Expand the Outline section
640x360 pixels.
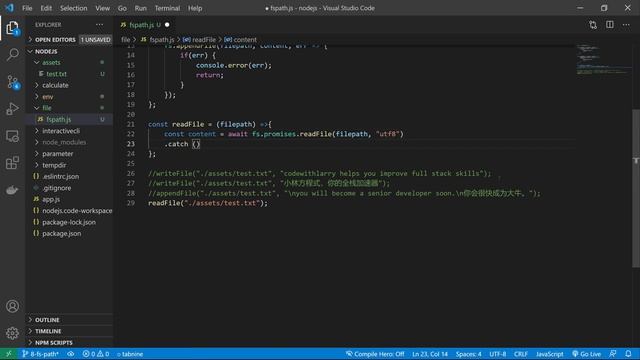[47, 320]
